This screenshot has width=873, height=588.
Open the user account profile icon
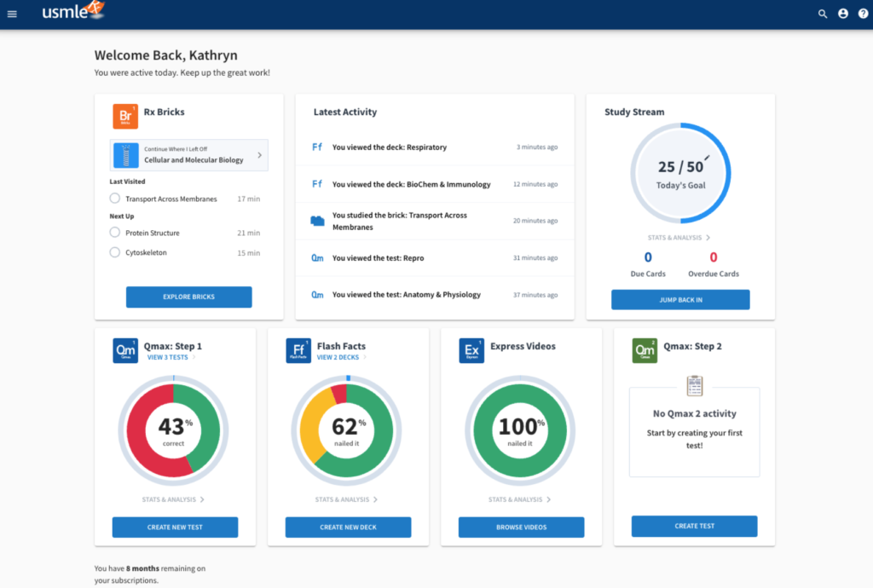click(843, 14)
